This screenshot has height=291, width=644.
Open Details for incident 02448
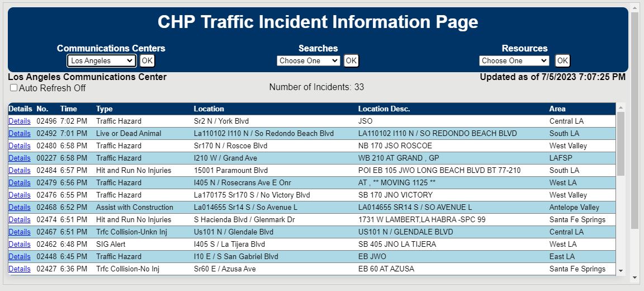(20, 257)
